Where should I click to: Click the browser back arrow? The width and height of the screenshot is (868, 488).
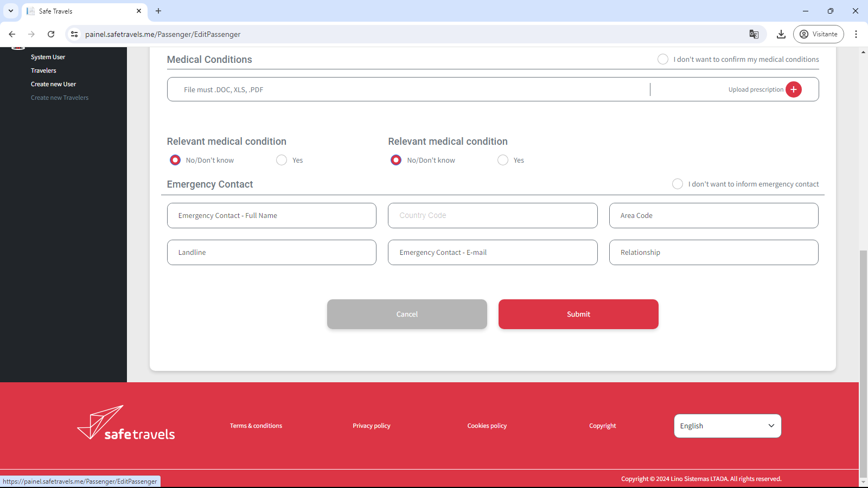pyautogui.click(x=12, y=34)
